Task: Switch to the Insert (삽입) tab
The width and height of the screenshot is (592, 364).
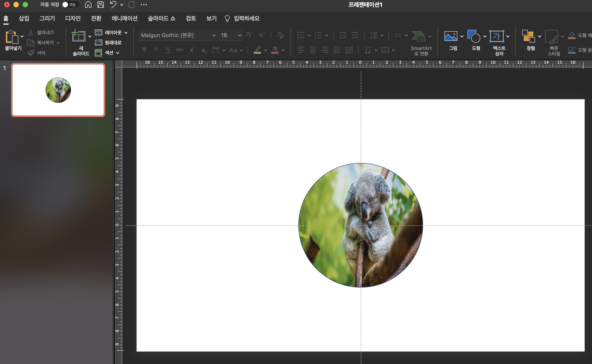Action: coord(24,18)
